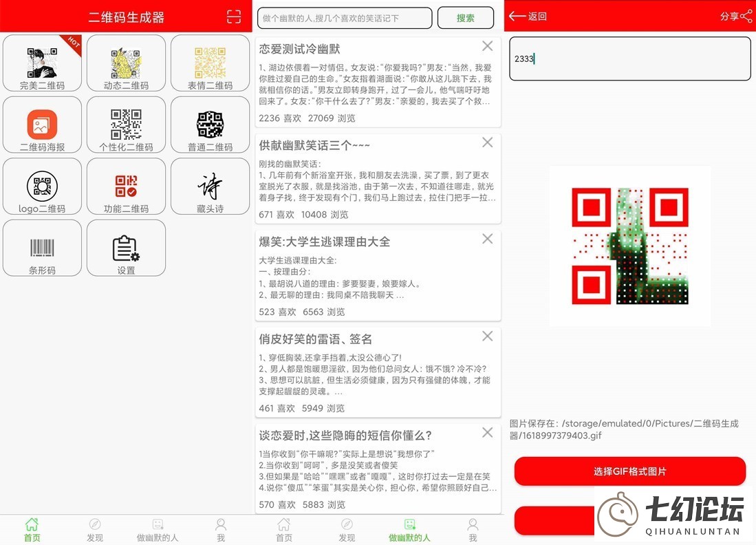Select highlighted 做幽默的人 tab in middle screen
The image size is (756, 545).
coord(410,530)
